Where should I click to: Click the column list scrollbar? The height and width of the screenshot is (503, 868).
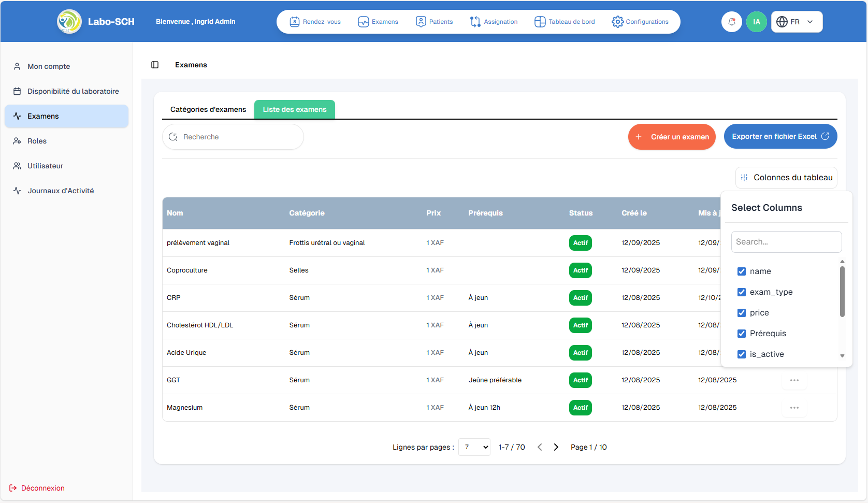[842, 292]
